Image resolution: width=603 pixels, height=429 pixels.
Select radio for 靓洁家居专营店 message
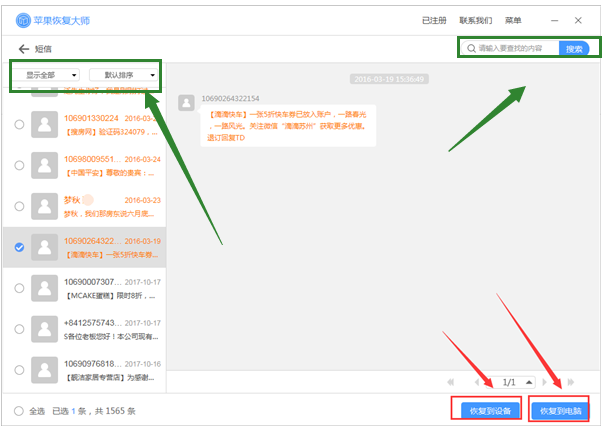19,370
